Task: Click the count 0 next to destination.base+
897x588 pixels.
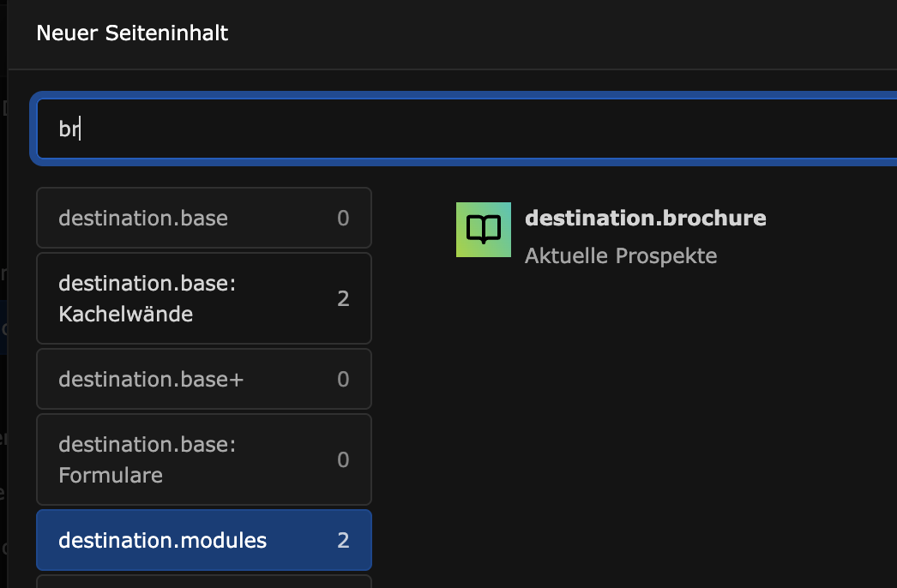Action: [x=343, y=379]
